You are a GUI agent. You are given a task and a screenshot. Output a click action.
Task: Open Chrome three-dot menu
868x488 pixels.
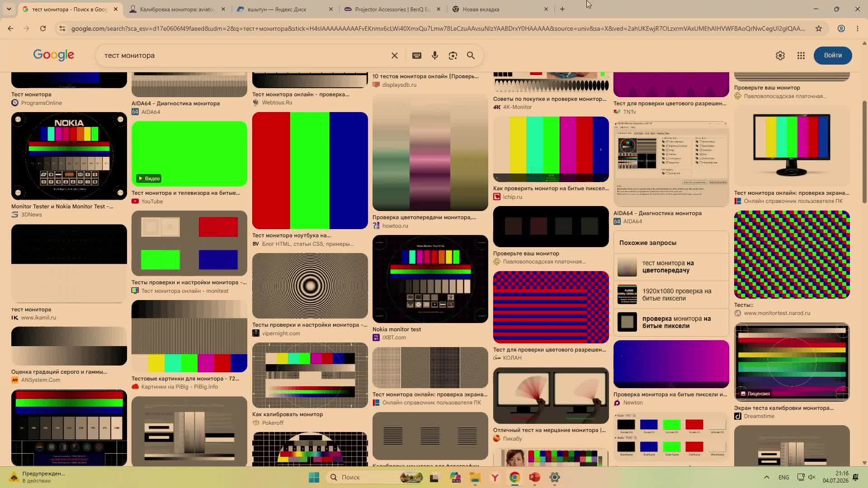point(858,28)
